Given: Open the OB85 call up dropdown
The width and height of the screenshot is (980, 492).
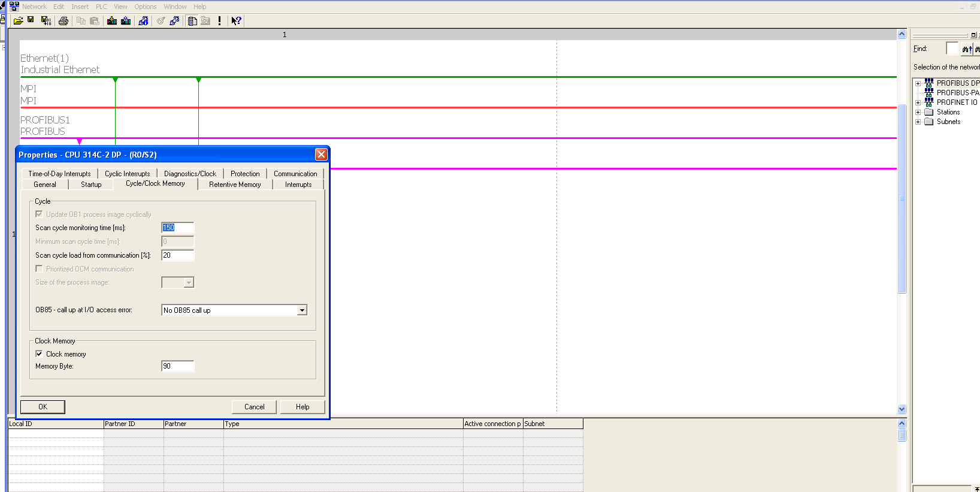Looking at the screenshot, I should 302,310.
